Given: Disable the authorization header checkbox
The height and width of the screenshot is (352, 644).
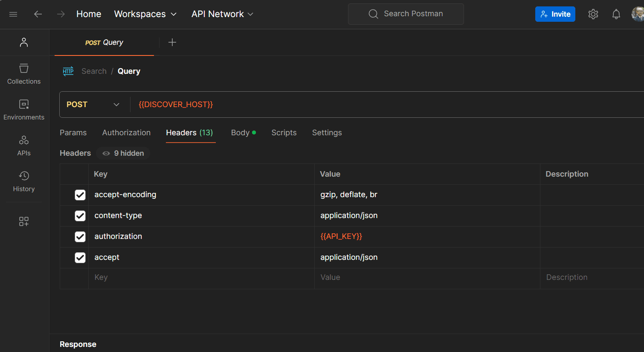Looking at the screenshot, I should point(80,237).
